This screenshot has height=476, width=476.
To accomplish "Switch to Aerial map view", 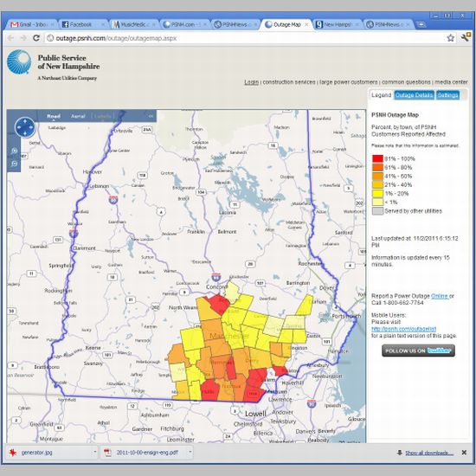I will (x=78, y=116).
